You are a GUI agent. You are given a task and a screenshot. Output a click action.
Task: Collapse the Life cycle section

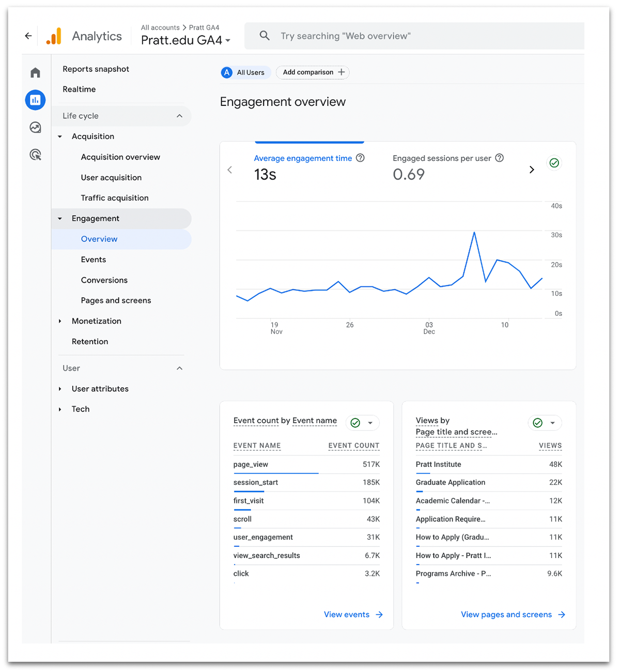tap(179, 116)
